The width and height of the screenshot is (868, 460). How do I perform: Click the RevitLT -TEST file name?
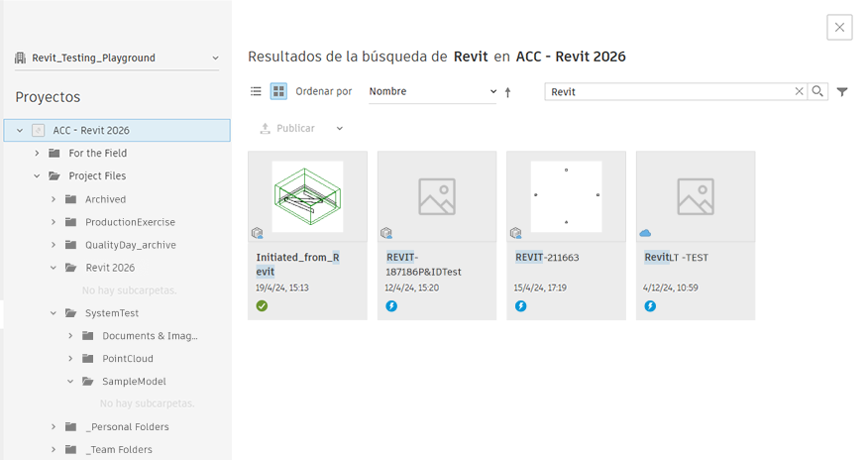pyautogui.click(x=676, y=258)
